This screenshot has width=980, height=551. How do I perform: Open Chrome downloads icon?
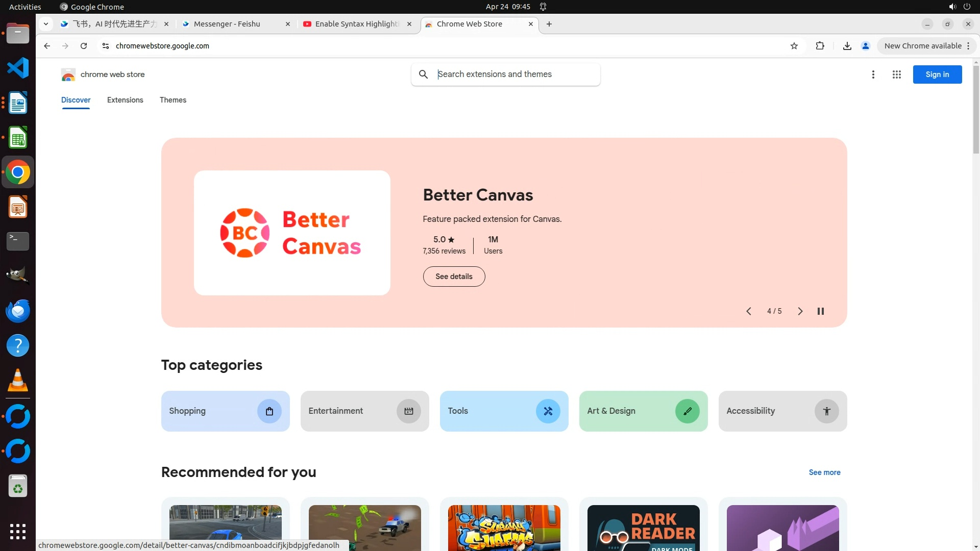[847, 46]
